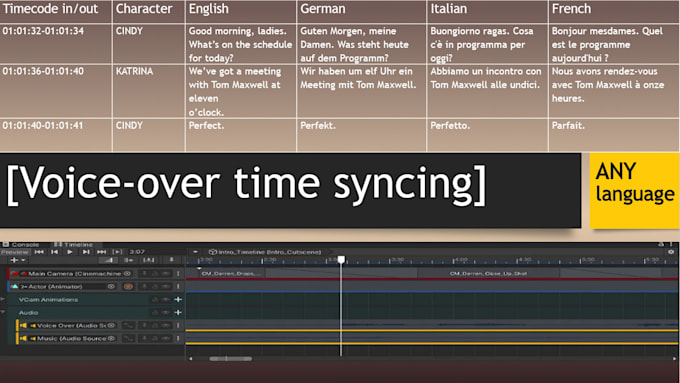This screenshot has width=680, height=383.
Task: Play the timeline preview
Action: (x=70, y=252)
